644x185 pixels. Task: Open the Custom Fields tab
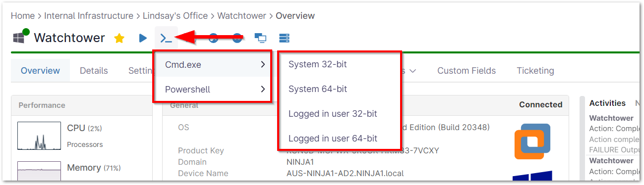click(467, 71)
